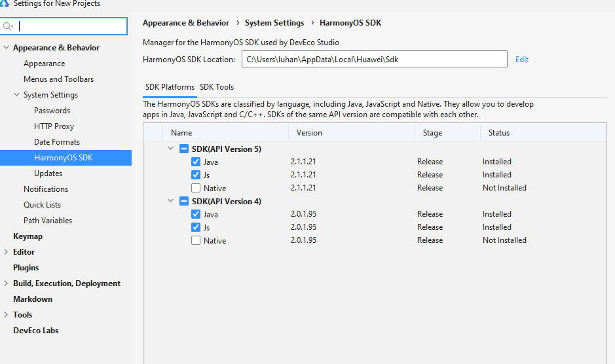Click version 2.0.1.95 in the Js row
Viewport: 615px width, 364px height.
[x=303, y=227]
